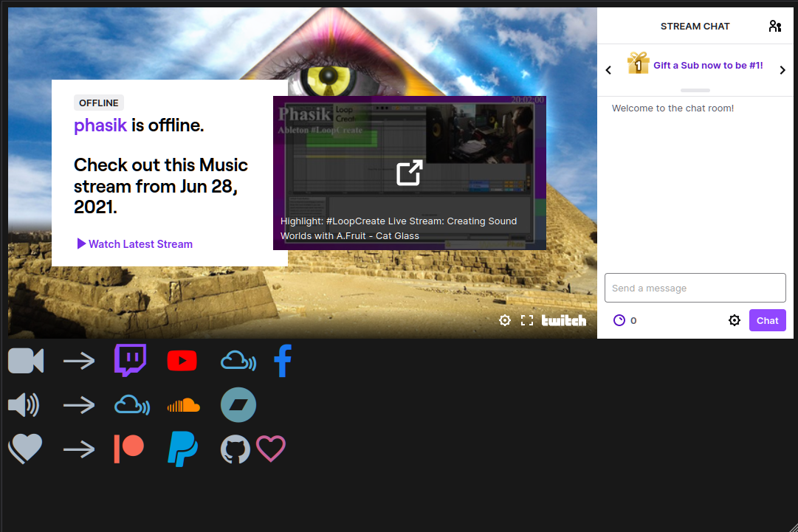Go to next leaderboard banner arrow
798x532 pixels.
click(782, 70)
